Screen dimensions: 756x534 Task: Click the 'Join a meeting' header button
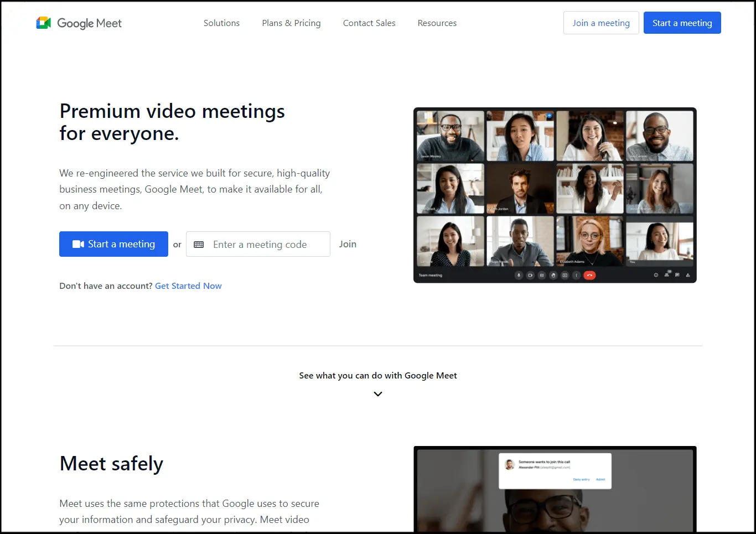pos(601,23)
